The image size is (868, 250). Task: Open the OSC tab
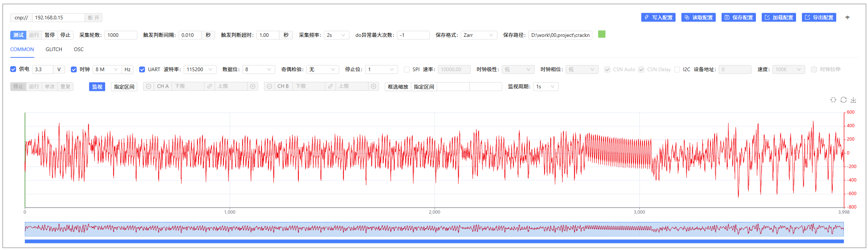[79, 49]
